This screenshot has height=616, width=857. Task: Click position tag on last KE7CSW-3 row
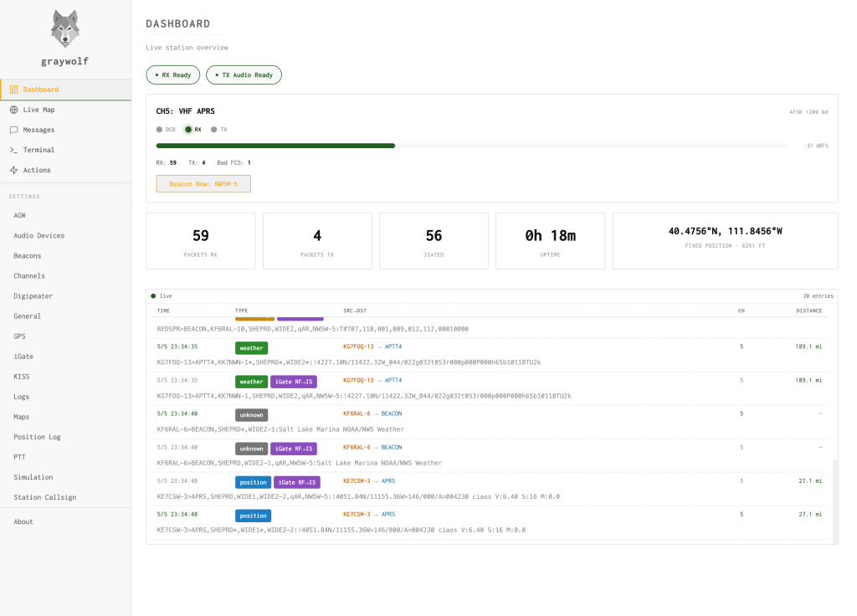point(253,516)
